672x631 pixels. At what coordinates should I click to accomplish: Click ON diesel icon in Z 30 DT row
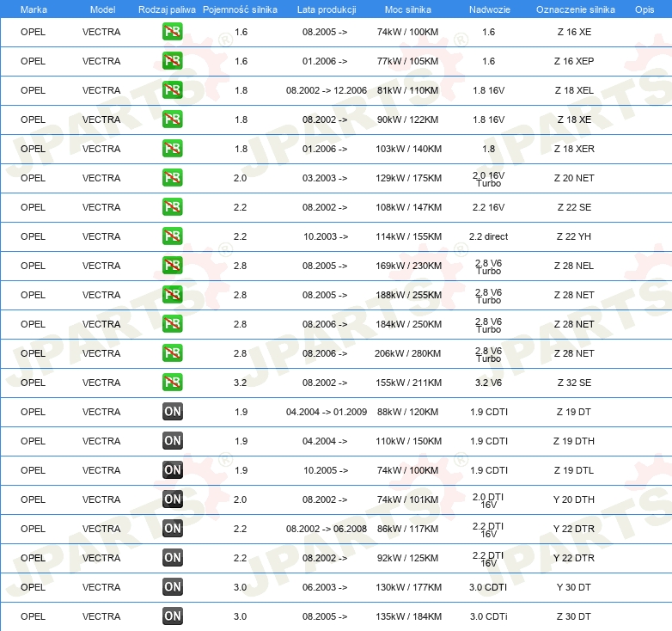(172, 616)
